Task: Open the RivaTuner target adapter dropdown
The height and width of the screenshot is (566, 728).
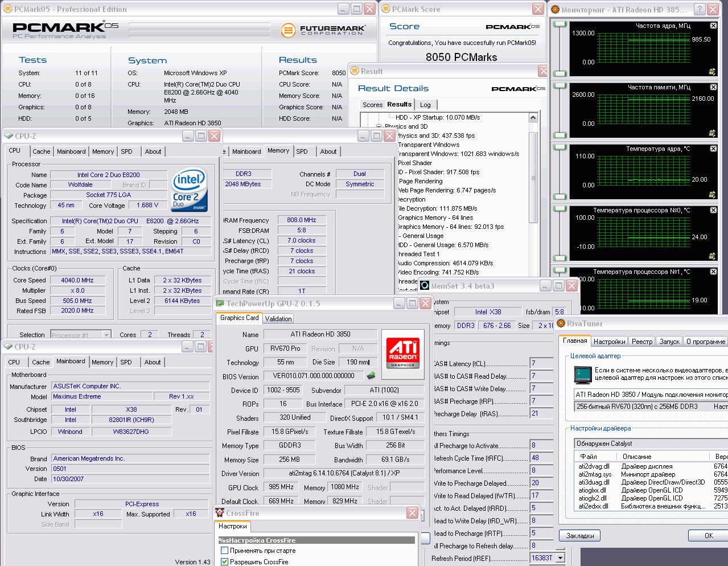Action: point(651,395)
